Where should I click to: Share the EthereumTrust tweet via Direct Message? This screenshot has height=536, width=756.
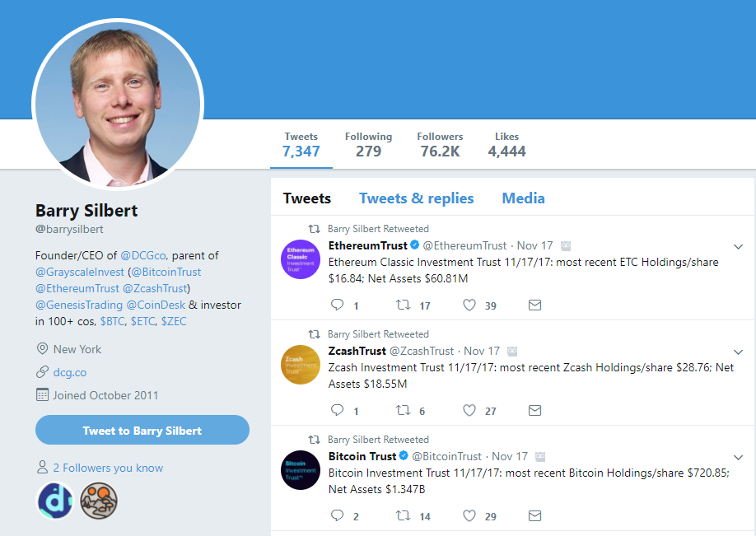click(534, 305)
